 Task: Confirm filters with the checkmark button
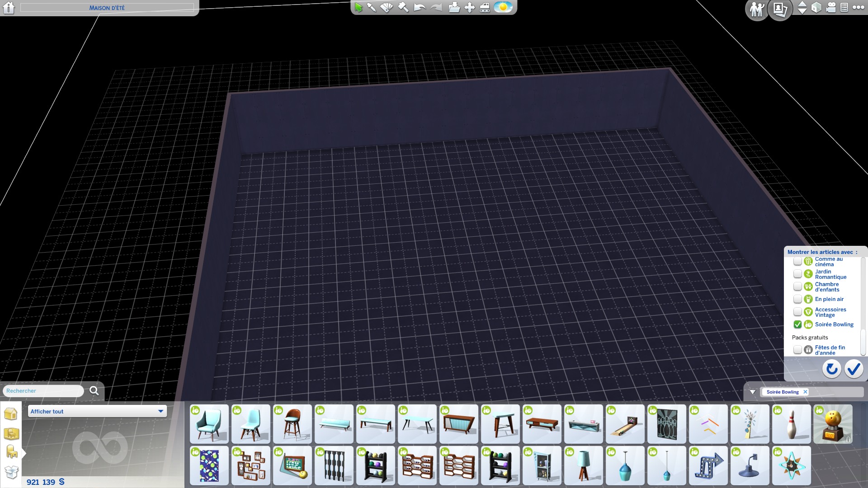854,369
